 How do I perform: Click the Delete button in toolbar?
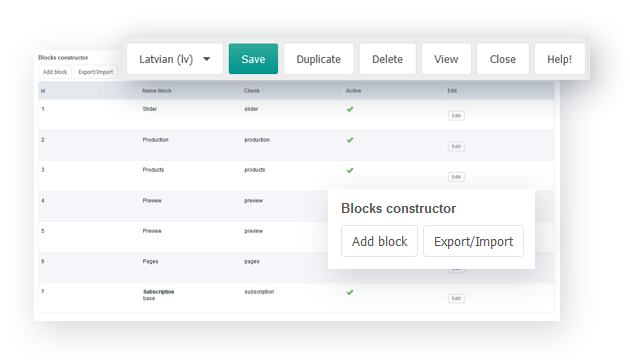(387, 59)
